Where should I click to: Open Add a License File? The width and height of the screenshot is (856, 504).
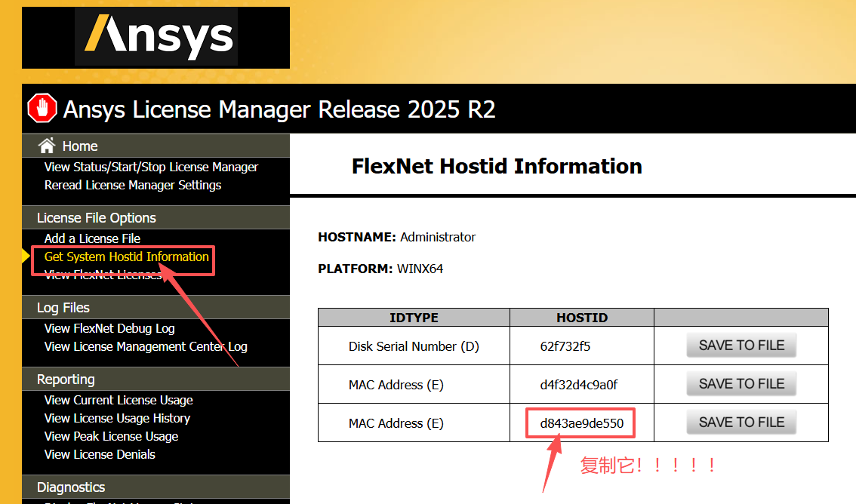91,238
